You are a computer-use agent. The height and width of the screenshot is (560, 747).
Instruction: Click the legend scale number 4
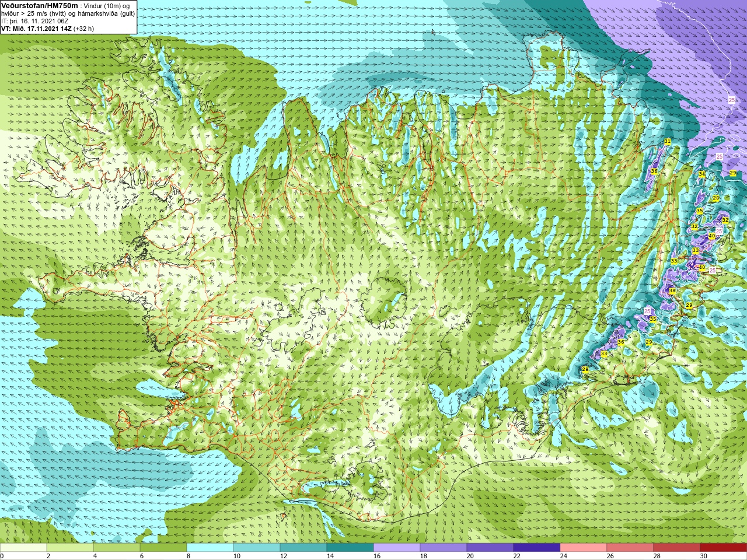[95, 556]
